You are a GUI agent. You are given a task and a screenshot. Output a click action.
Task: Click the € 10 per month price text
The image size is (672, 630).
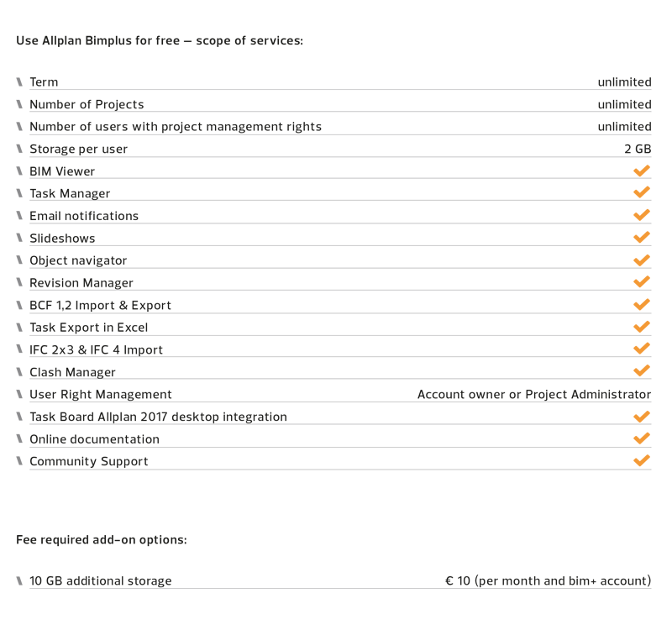click(x=549, y=580)
